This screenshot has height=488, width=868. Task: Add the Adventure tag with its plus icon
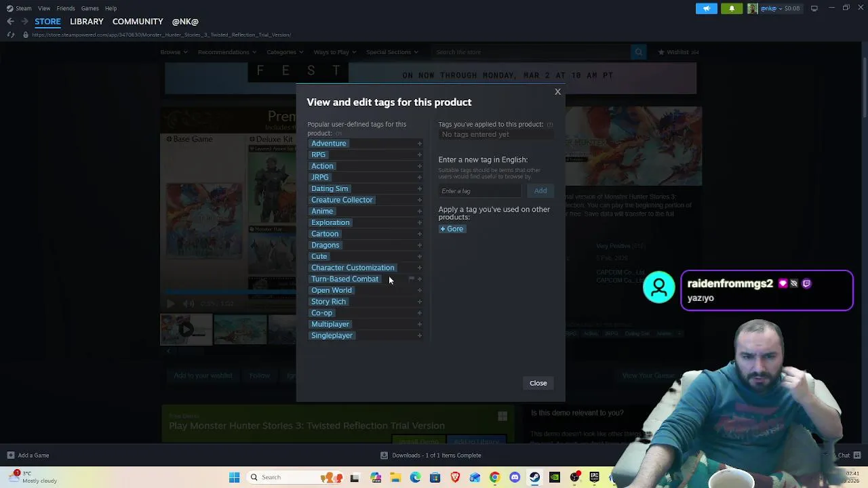tap(420, 144)
